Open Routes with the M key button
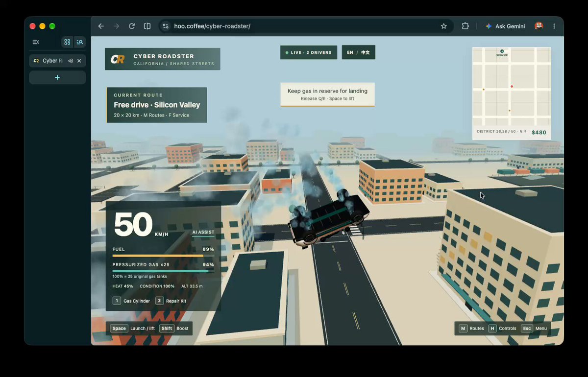This screenshot has height=377, width=588. click(x=471, y=328)
